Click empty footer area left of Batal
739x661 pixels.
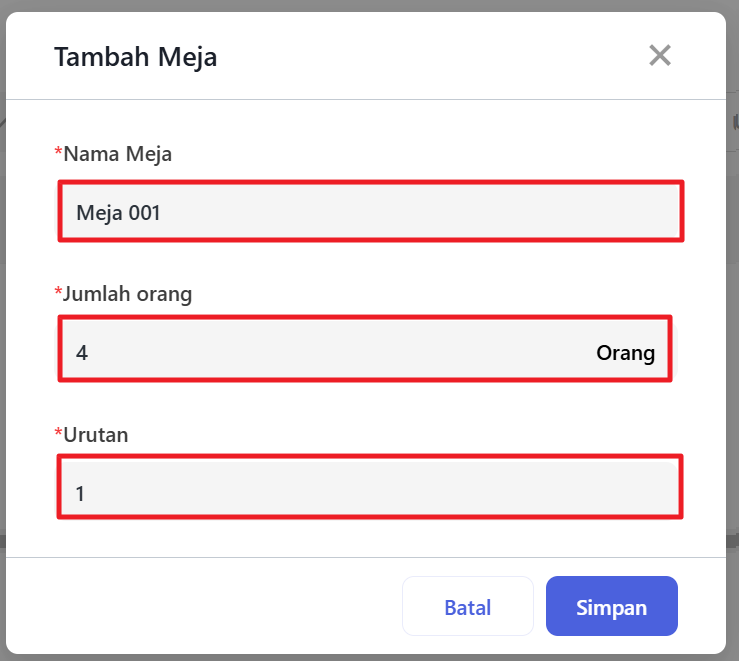pyautogui.click(x=200, y=607)
